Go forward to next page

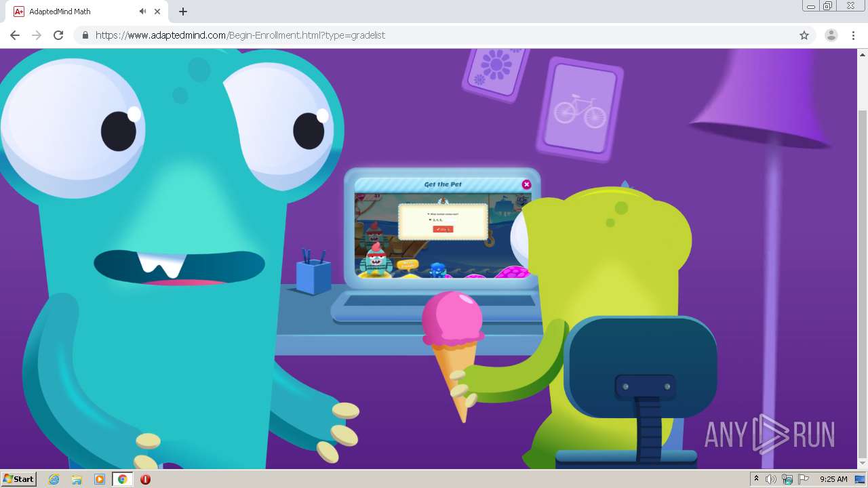pos(37,35)
